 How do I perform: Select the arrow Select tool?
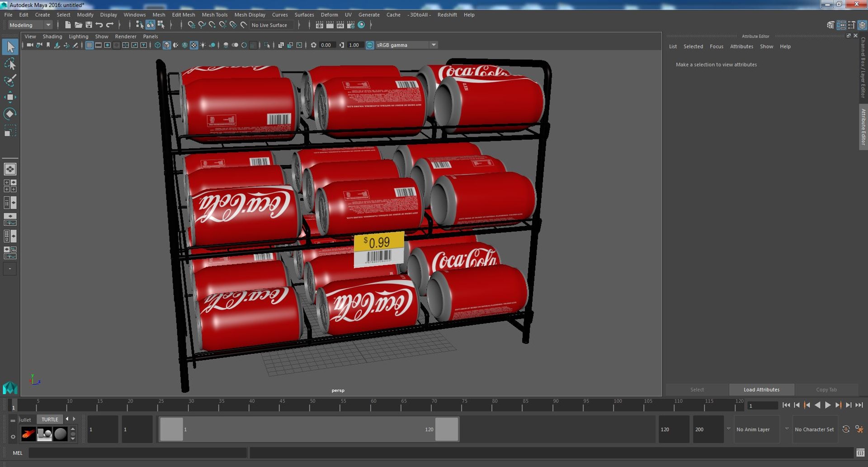(10, 47)
